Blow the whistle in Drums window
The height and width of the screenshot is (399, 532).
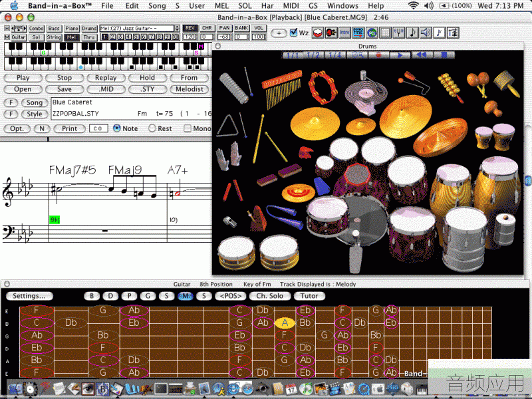tap(230, 221)
